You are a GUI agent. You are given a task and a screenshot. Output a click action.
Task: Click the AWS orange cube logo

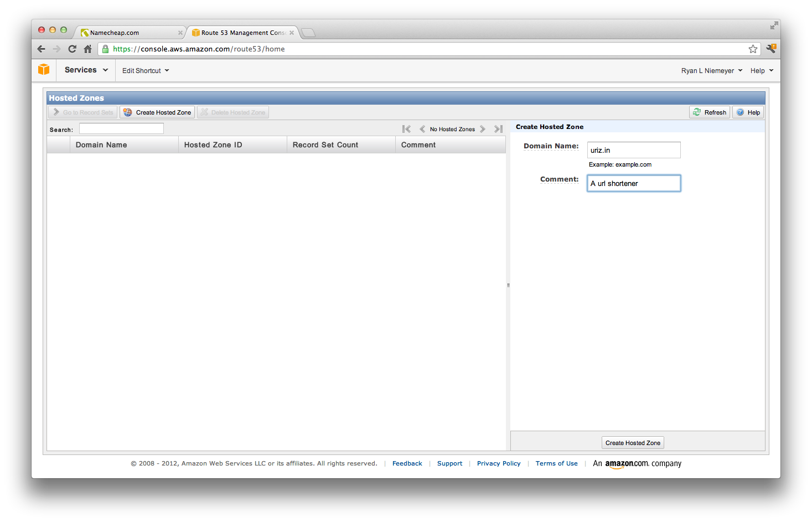(x=44, y=70)
